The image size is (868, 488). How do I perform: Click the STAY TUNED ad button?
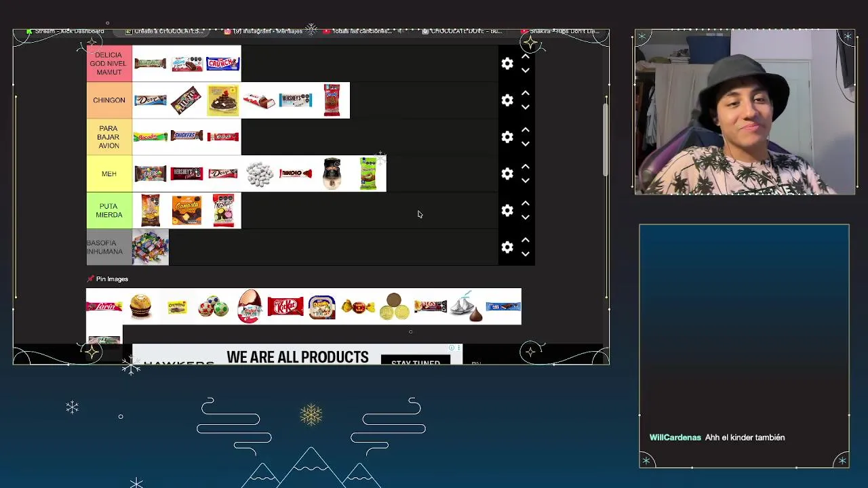415,360
